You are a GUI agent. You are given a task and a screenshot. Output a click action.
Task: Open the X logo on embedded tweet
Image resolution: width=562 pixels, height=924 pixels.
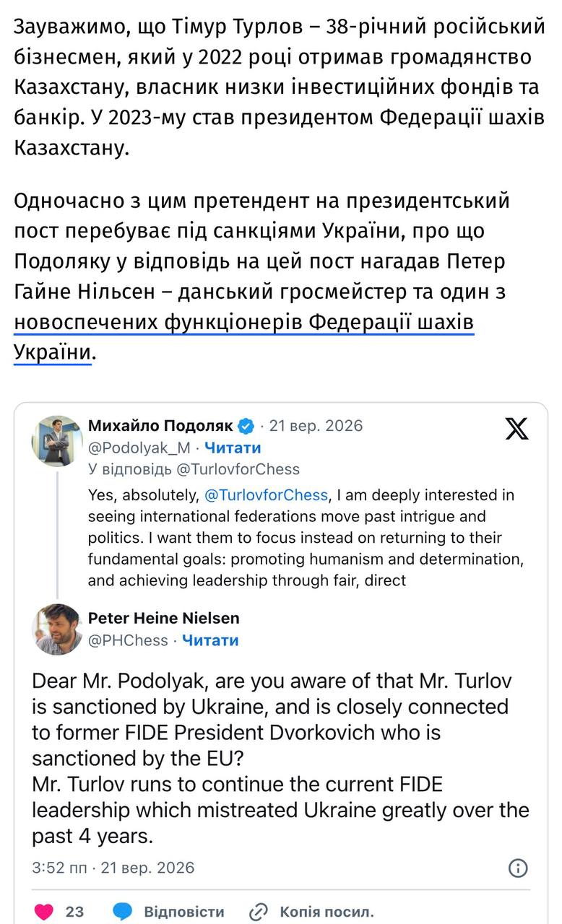tap(516, 428)
